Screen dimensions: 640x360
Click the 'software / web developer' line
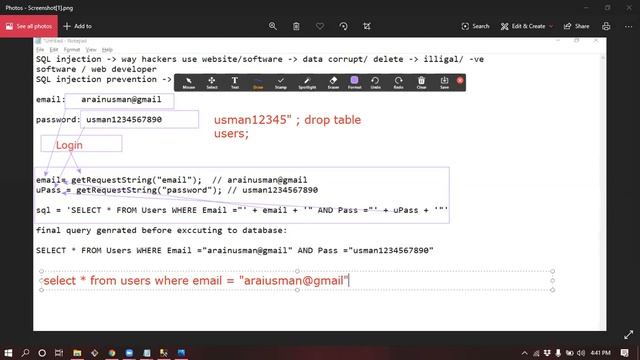click(96, 69)
